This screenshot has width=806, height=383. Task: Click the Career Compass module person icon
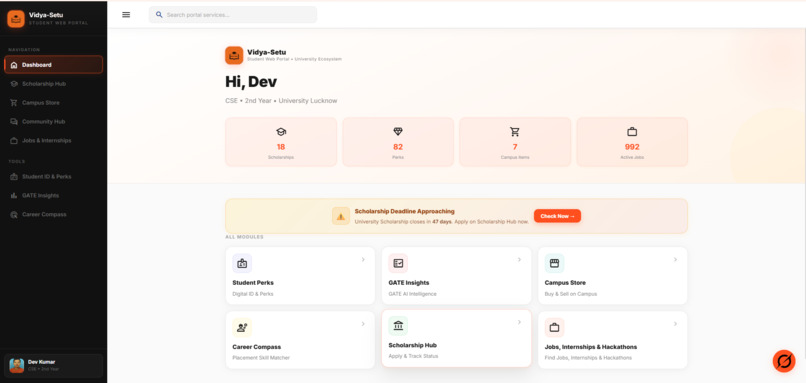[242, 327]
